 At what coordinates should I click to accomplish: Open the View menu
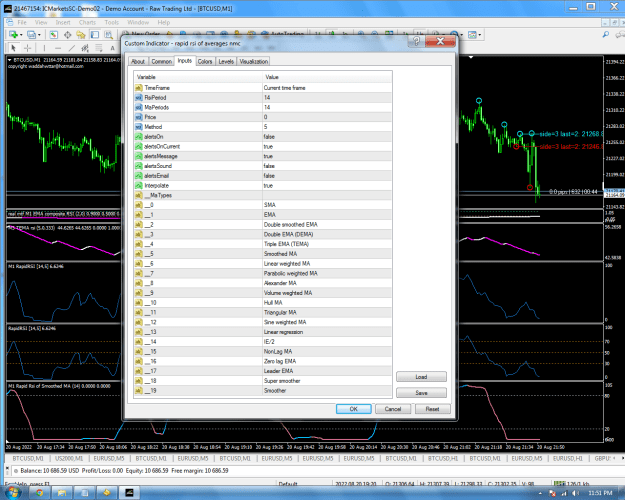click(x=41, y=22)
